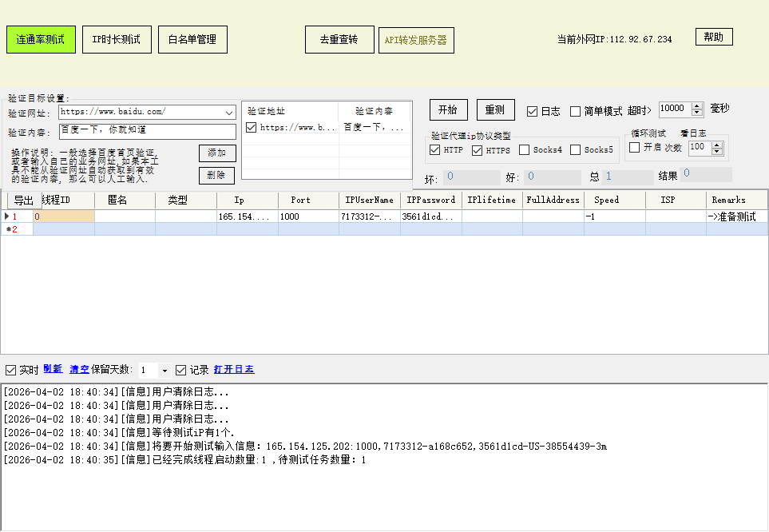This screenshot has width=769, height=532.
Task: Click the 帮助 button
Action: coord(714,37)
